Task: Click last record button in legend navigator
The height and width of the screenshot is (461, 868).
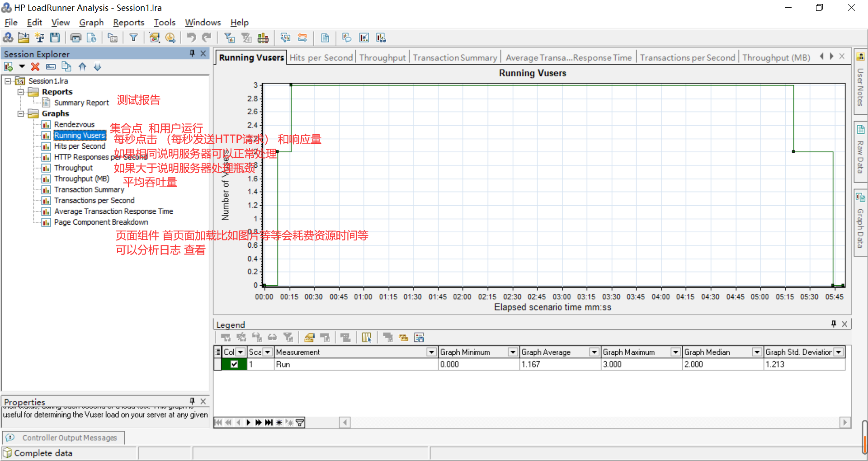Action: tap(269, 423)
